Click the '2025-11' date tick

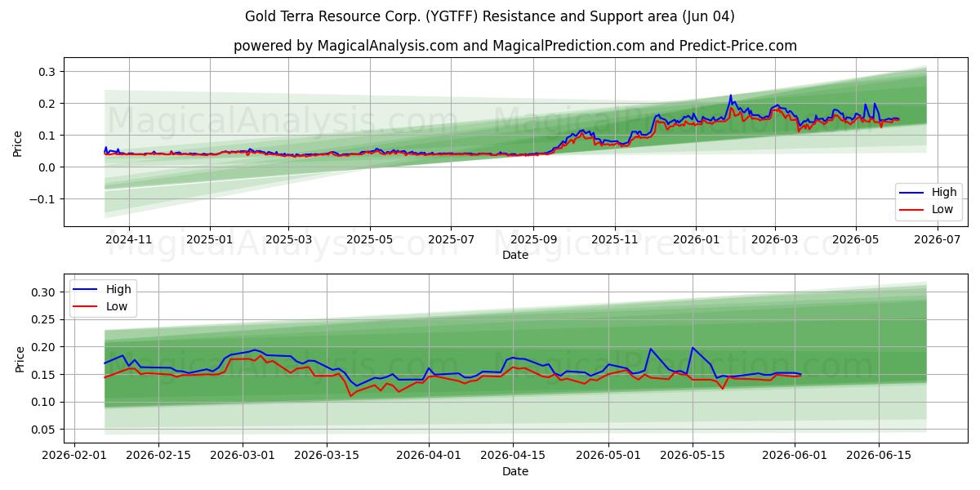coord(615,239)
